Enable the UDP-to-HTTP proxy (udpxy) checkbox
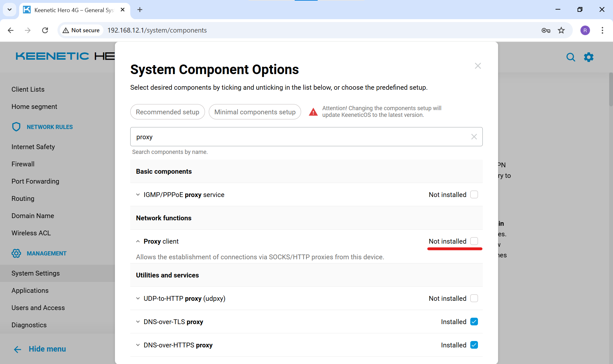The height and width of the screenshot is (364, 613). point(474,298)
